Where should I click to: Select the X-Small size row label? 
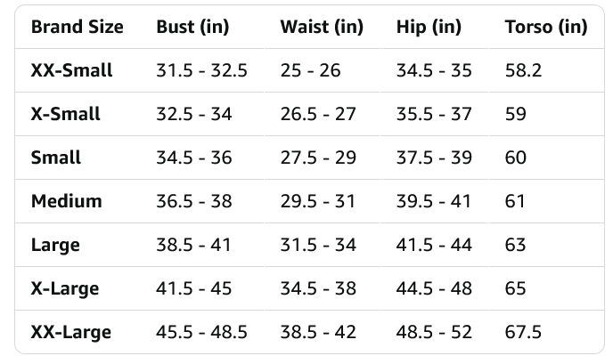tap(66, 114)
